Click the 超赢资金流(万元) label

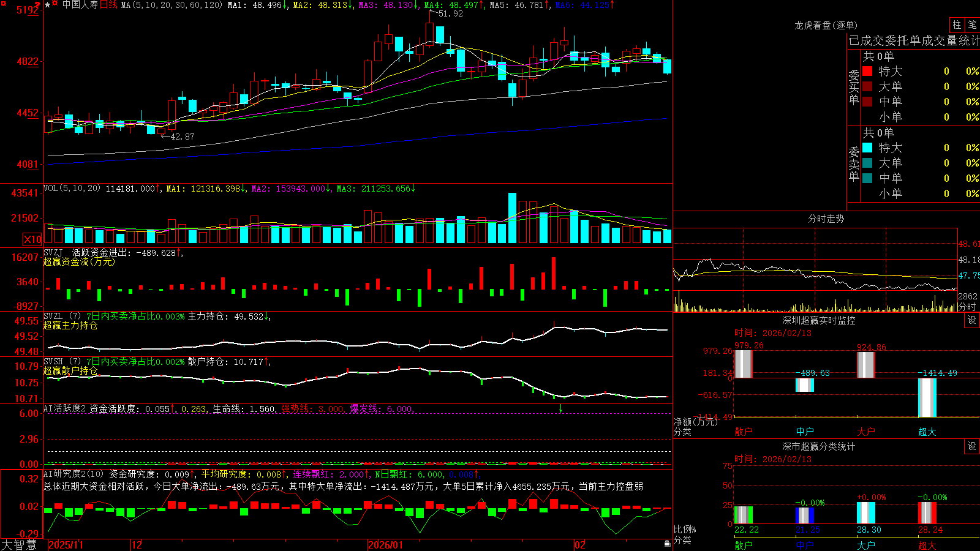coord(79,261)
